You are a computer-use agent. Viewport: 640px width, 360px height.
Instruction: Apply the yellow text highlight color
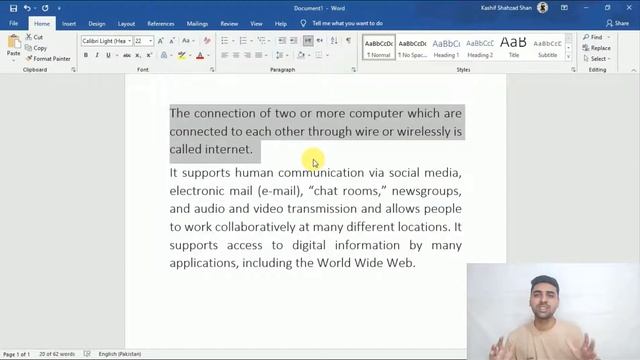coord(182,55)
